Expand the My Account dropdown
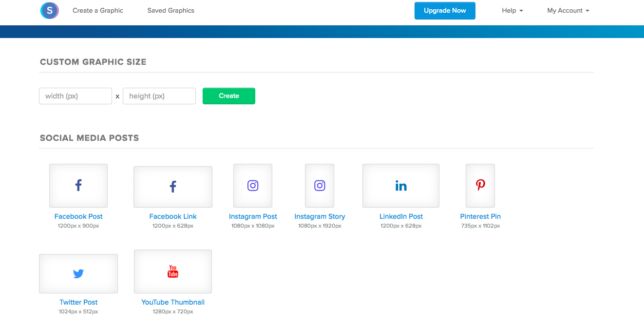 568,10
